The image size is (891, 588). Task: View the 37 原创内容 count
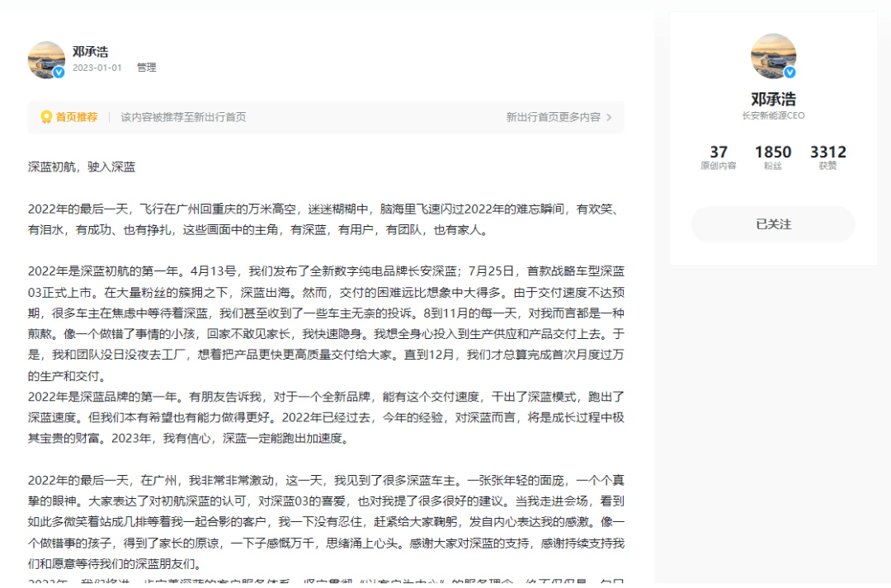click(x=719, y=158)
